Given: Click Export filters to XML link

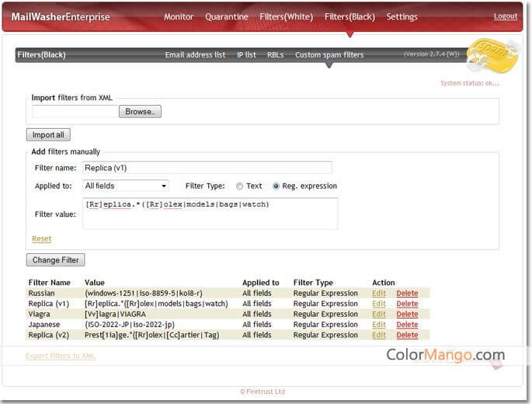Looking at the screenshot, I should pyautogui.click(x=61, y=356).
